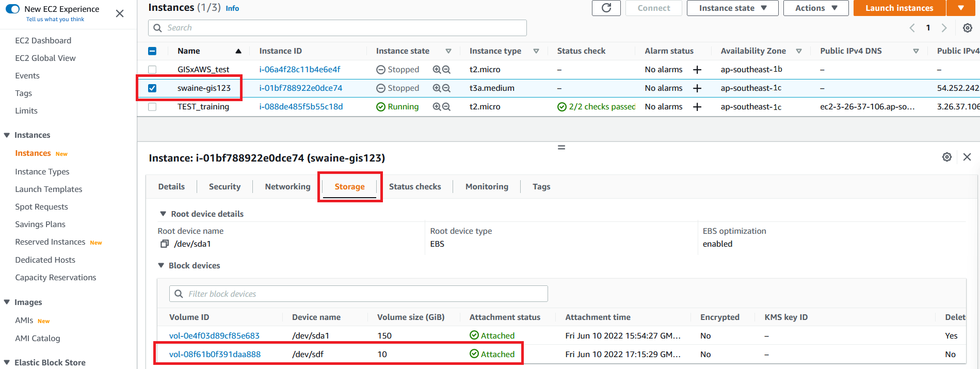Switch to the Security tab
The width and height of the screenshot is (980, 369).
[224, 187]
